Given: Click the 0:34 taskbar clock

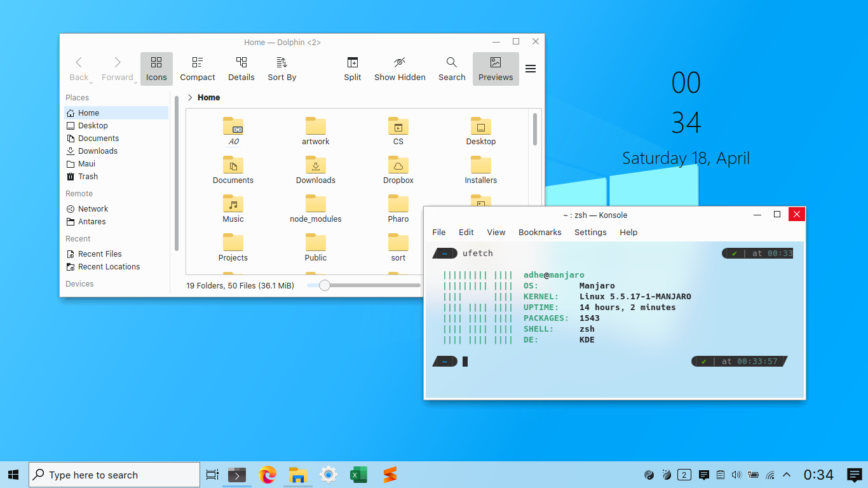Looking at the screenshot, I should [x=818, y=475].
